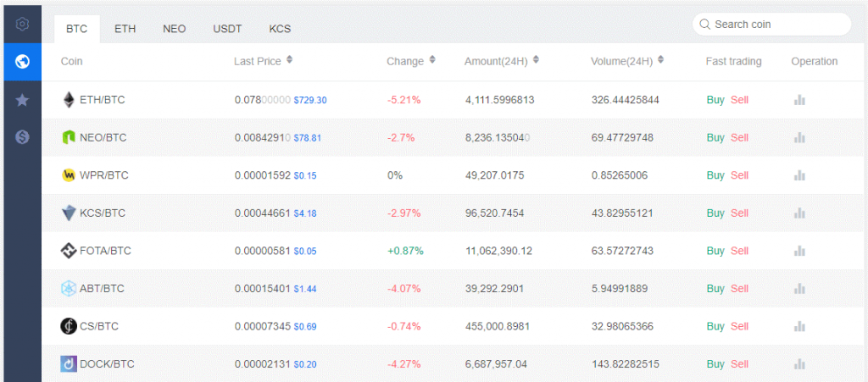
Task: Click Sell for ABT/BTC
Action: point(739,289)
